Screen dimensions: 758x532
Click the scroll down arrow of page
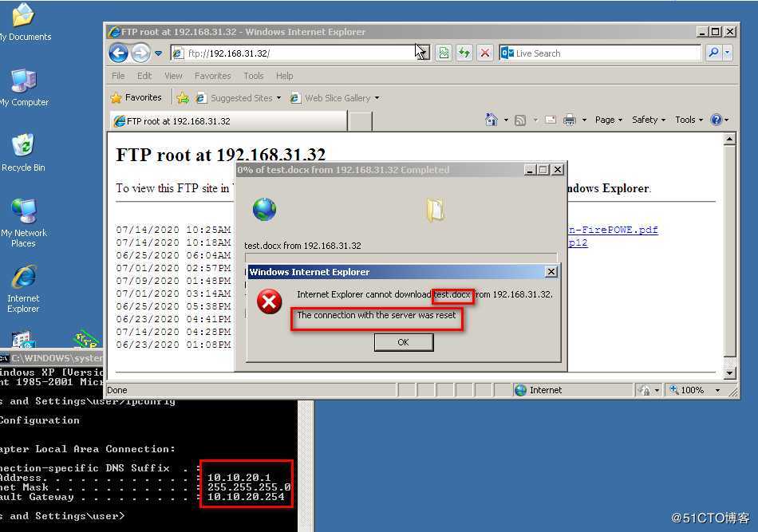point(729,373)
